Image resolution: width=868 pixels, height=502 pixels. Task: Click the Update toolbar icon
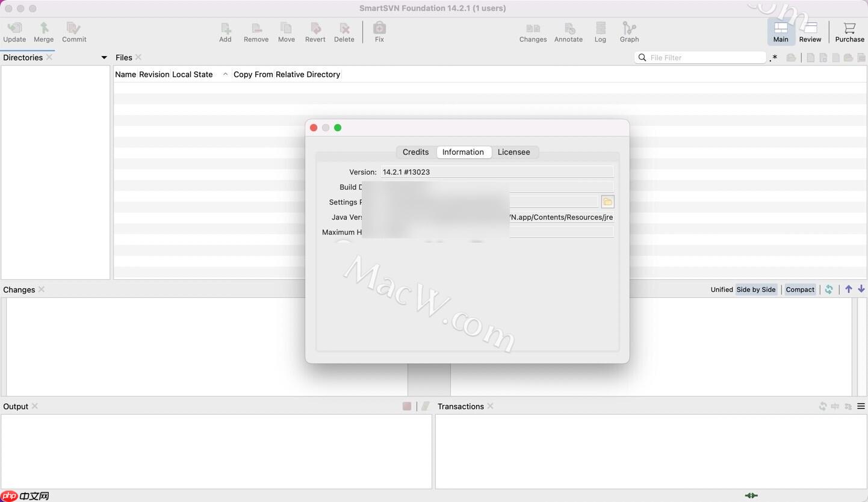click(14, 32)
